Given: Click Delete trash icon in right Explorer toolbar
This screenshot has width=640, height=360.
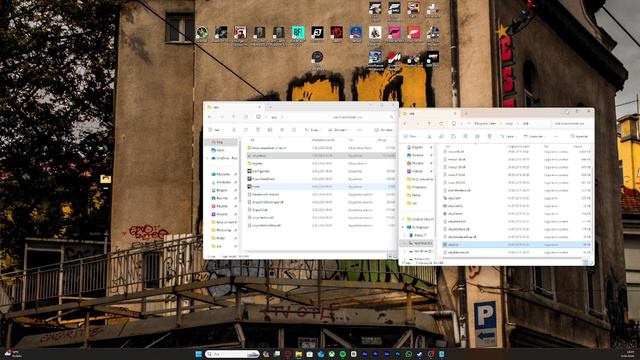Looking at the screenshot, I should [x=489, y=136].
